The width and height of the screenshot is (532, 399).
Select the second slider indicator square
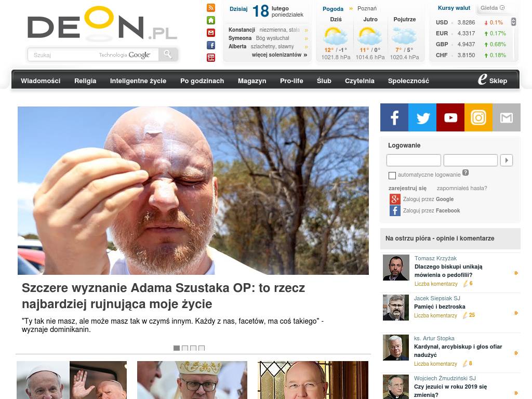coord(185,348)
